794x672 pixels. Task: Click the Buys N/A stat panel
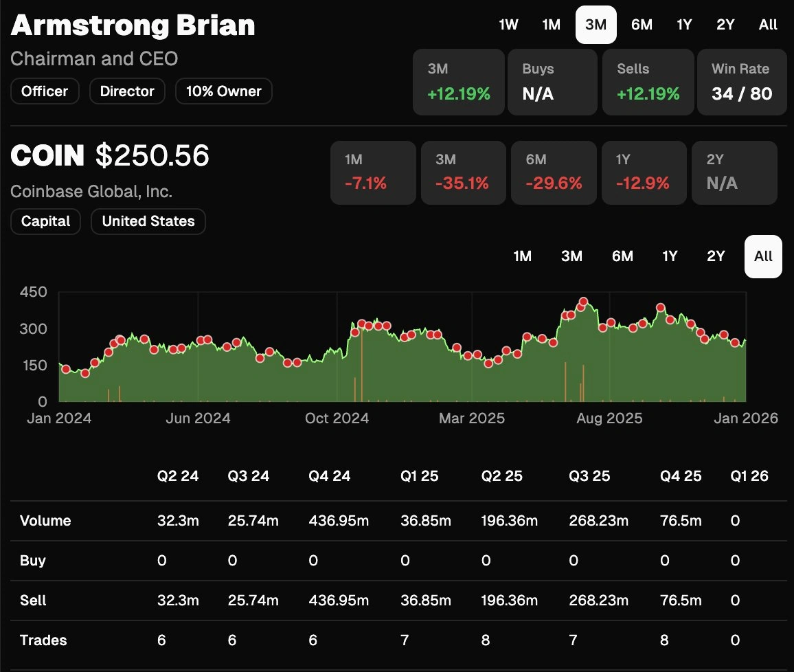tap(552, 82)
